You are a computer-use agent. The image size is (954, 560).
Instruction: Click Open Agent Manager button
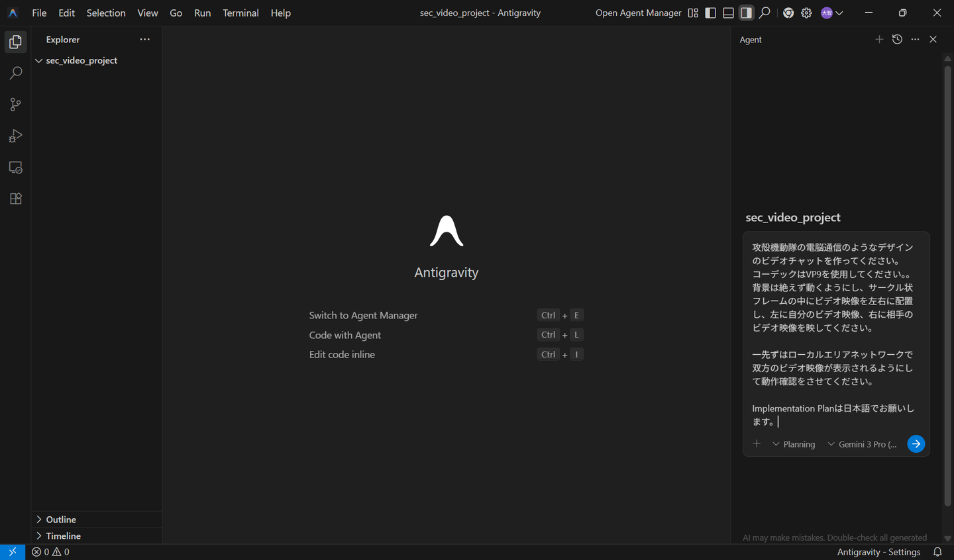[638, 13]
